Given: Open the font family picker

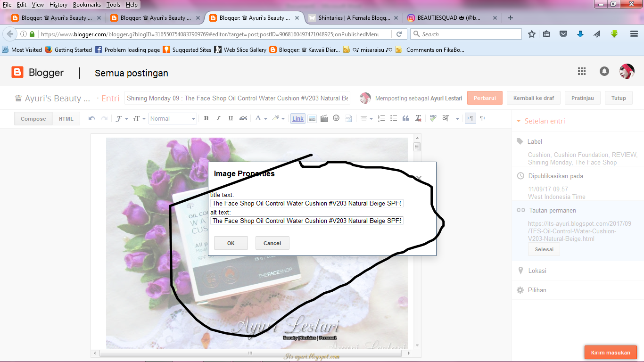Looking at the screenshot, I should [x=122, y=119].
